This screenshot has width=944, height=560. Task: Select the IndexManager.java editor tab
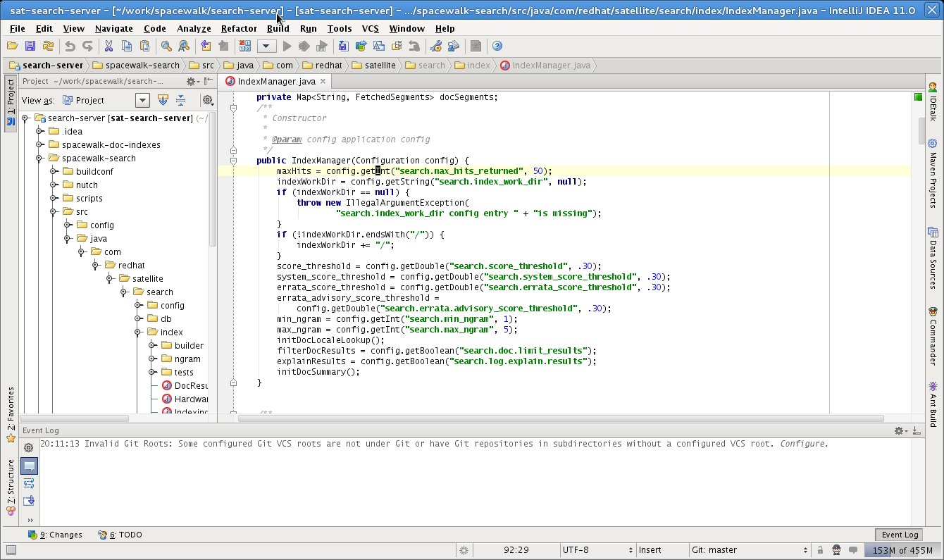[275, 82]
